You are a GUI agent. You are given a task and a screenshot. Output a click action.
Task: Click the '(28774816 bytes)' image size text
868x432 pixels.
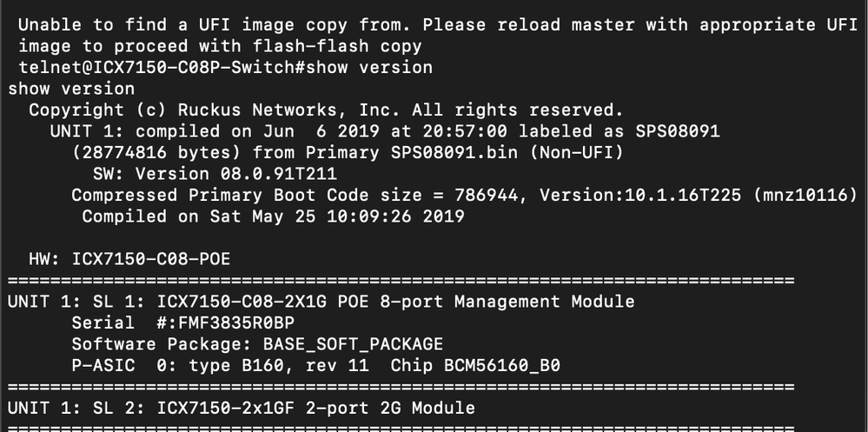click(145, 153)
